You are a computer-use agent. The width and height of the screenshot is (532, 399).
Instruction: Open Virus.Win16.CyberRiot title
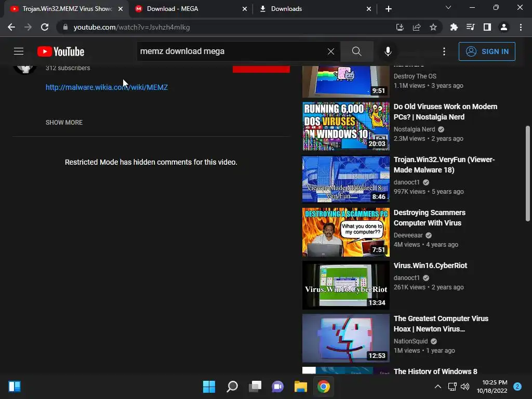coord(430,265)
